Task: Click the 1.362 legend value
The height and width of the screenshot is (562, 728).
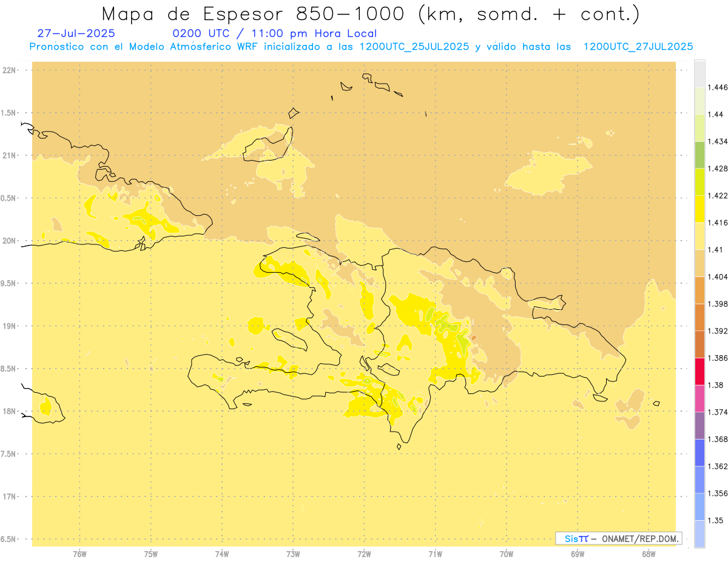Action: click(x=718, y=466)
